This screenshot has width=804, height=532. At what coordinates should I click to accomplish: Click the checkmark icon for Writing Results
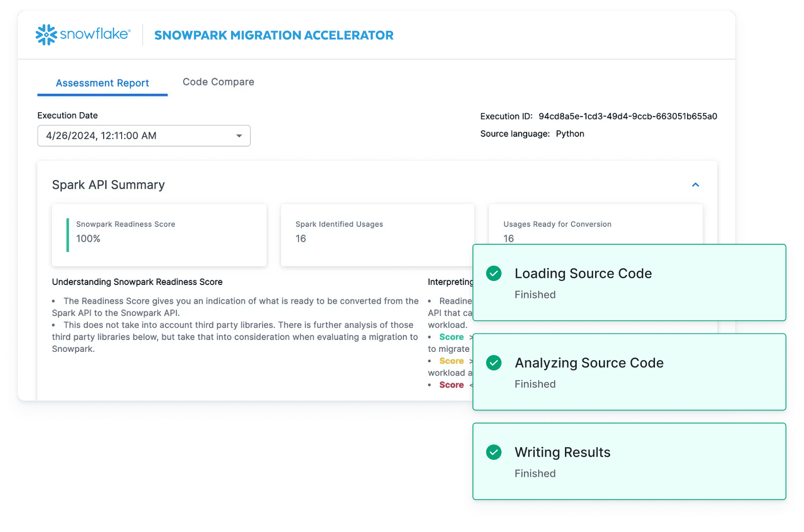click(493, 452)
